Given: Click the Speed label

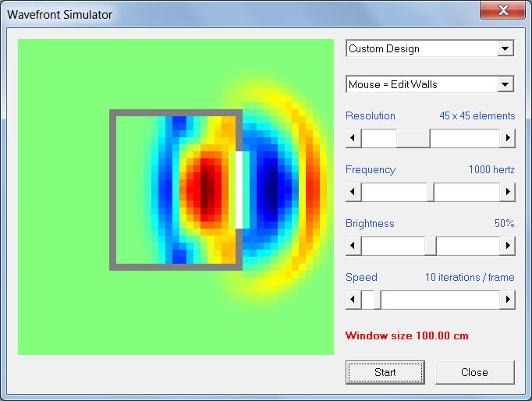Looking at the screenshot, I should click(361, 277).
